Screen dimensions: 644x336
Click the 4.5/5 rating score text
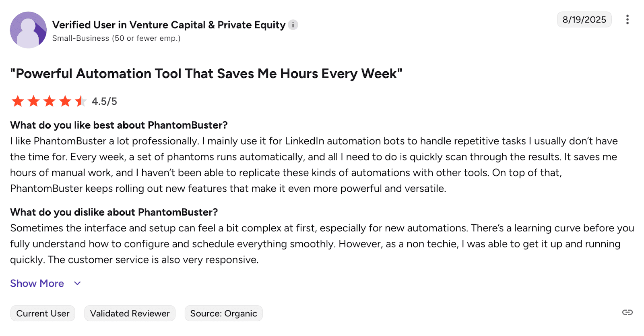click(104, 102)
